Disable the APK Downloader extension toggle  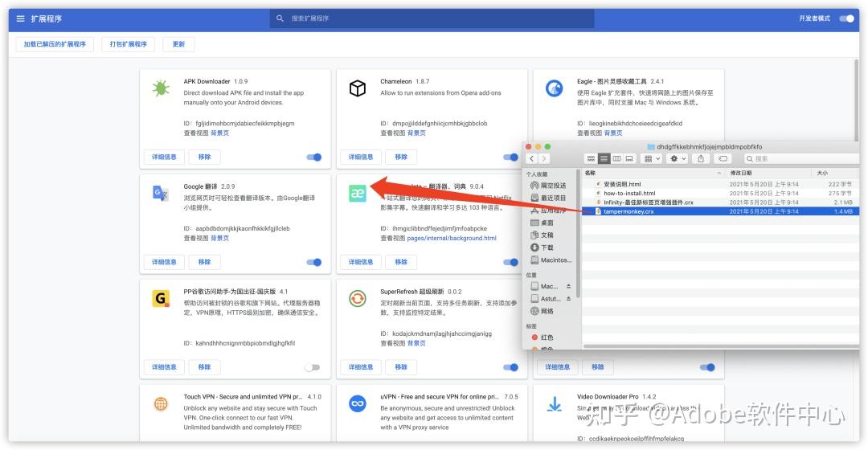314,157
